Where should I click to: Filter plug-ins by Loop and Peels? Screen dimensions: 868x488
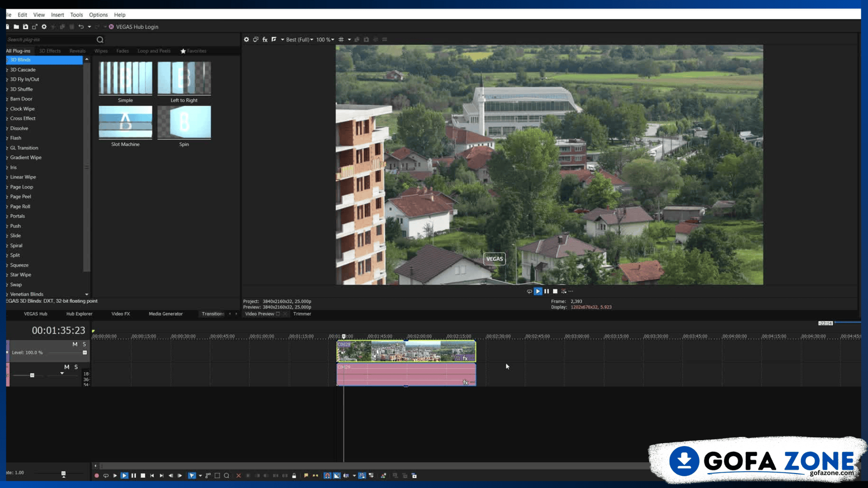tap(154, 51)
